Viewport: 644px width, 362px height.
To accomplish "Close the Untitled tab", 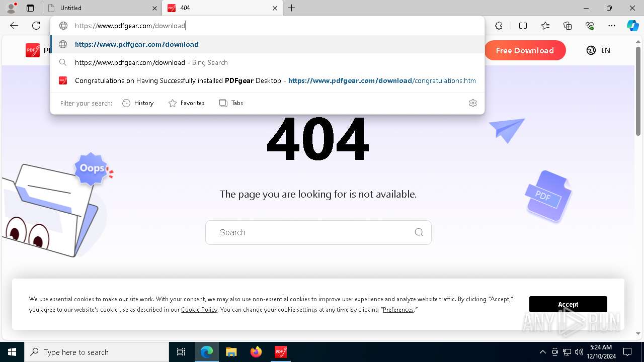I will pos(154,8).
